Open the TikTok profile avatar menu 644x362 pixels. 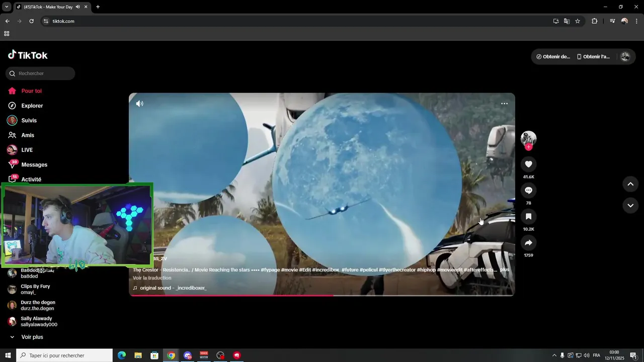[x=625, y=57]
